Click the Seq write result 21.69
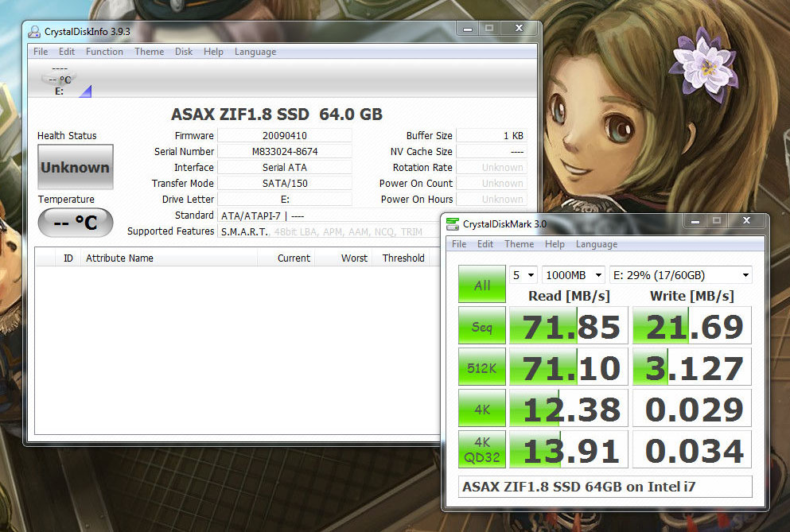The width and height of the screenshot is (790, 532). click(692, 325)
